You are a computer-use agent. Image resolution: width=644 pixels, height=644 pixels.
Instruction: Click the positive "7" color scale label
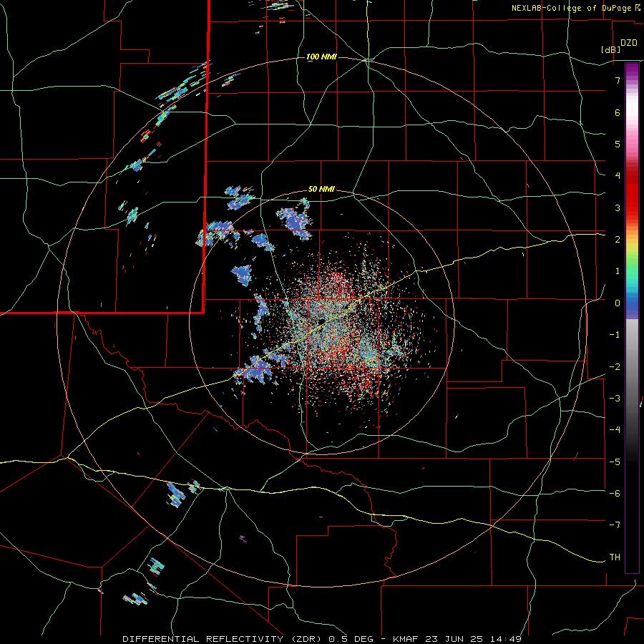[618, 80]
